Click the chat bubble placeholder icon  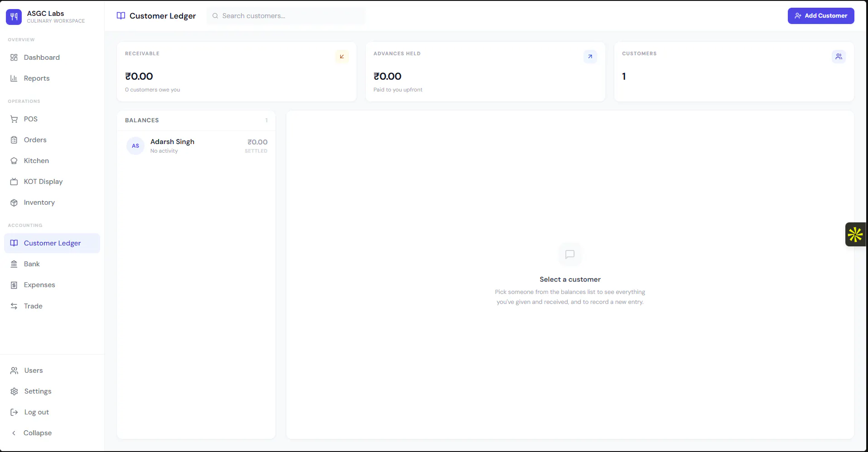click(x=570, y=255)
